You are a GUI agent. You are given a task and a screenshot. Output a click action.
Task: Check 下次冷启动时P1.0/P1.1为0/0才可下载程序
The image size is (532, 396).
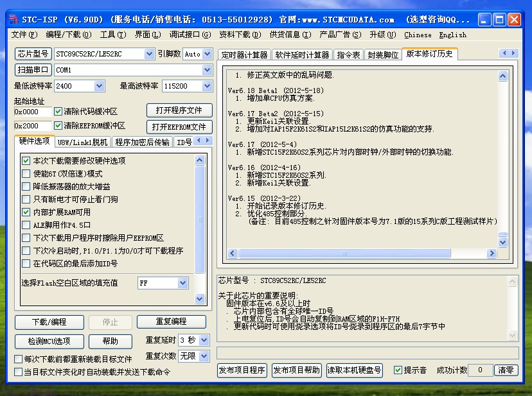(x=26, y=250)
